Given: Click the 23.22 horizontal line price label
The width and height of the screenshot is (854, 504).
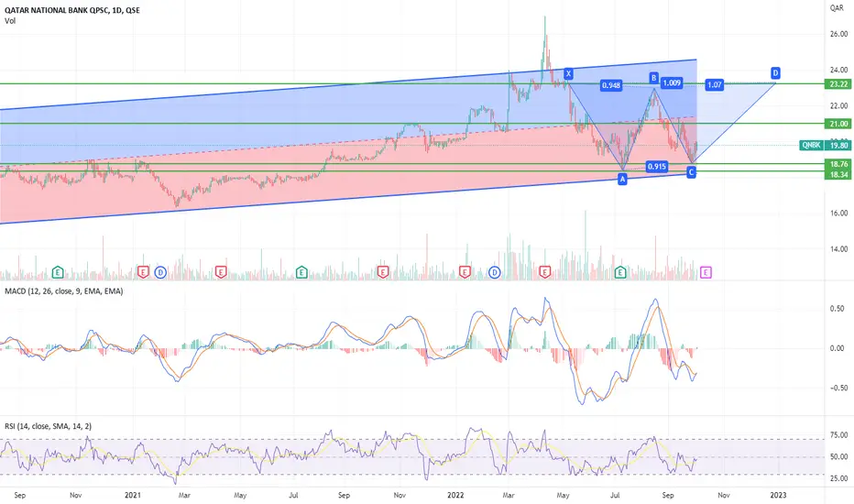Looking at the screenshot, I should tap(838, 84).
